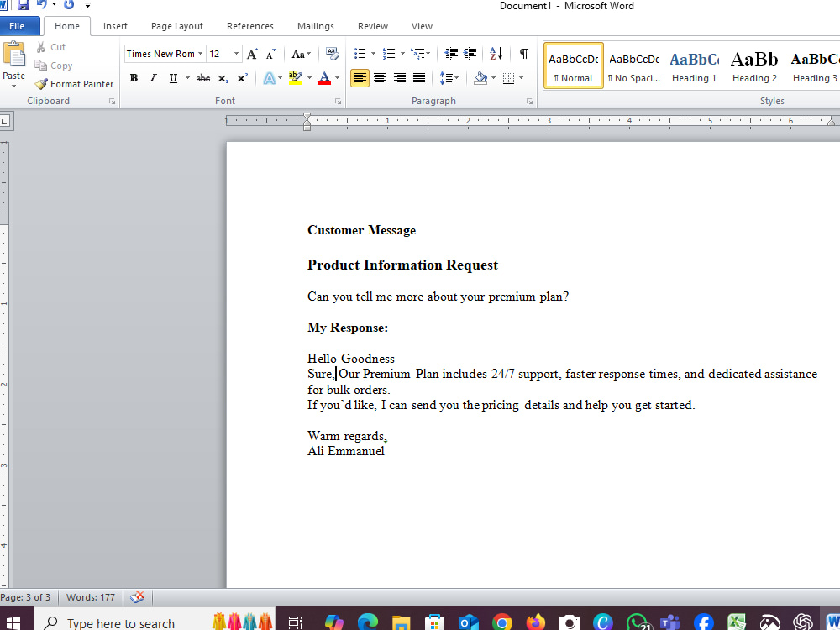This screenshot has width=840, height=630.
Task: Expand the font color arrow
Action: coord(338,79)
